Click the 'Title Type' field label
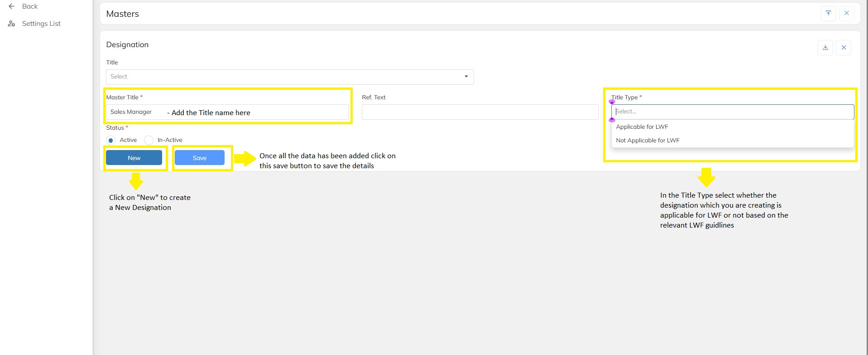 click(x=624, y=97)
